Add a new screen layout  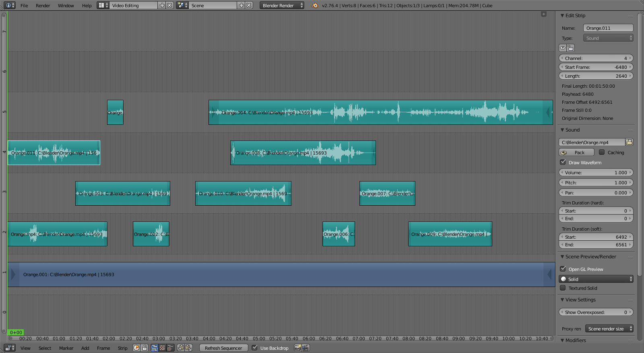[162, 5]
